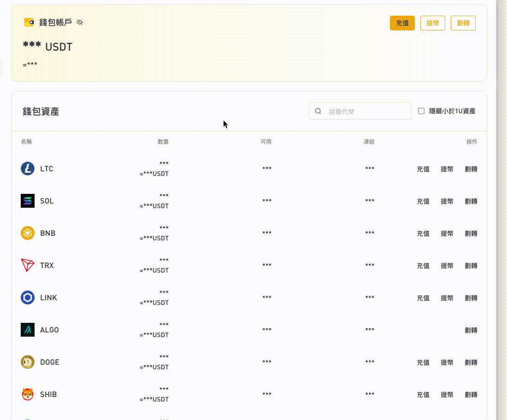Click the wallet account icon
Viewport: 507px width, 420px height.
click(x=29, y=22)
